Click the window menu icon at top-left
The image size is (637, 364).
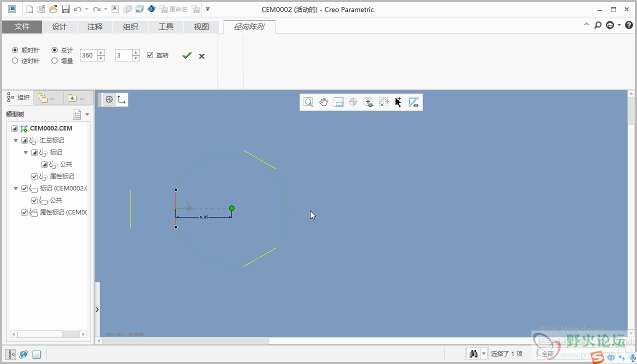12,9
